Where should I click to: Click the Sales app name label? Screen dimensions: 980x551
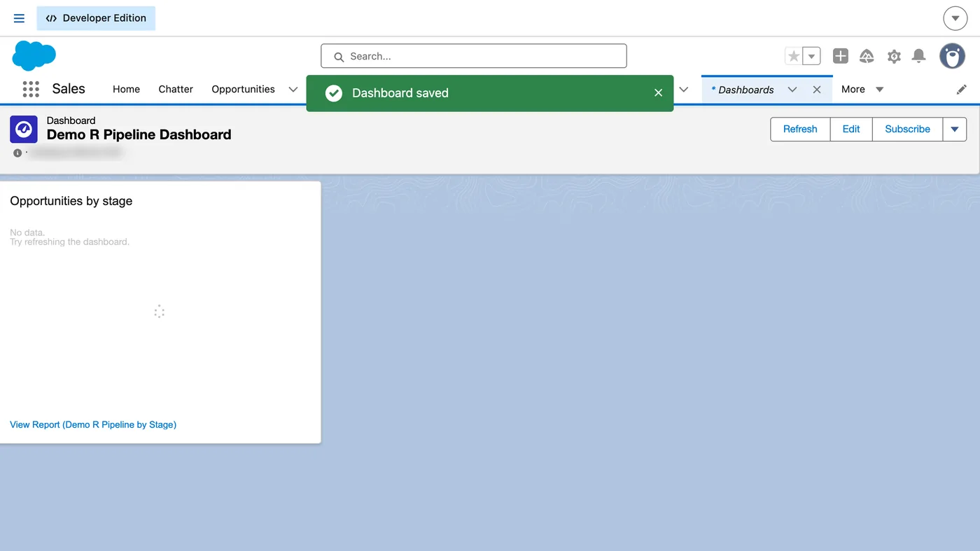pos(69,89)
